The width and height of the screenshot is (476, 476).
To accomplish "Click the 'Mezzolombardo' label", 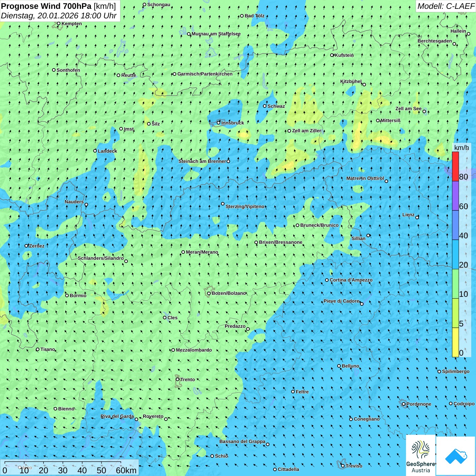I will coord(194,350).
